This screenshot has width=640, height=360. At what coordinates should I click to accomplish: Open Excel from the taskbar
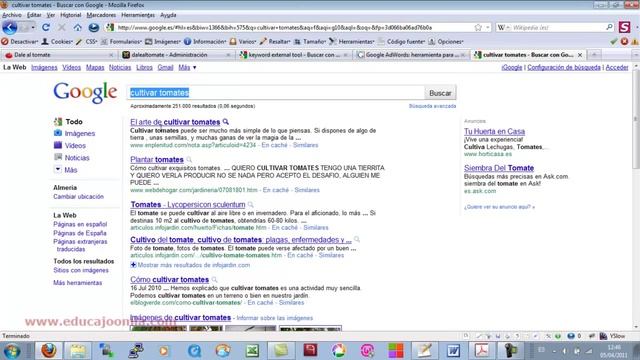252,350
